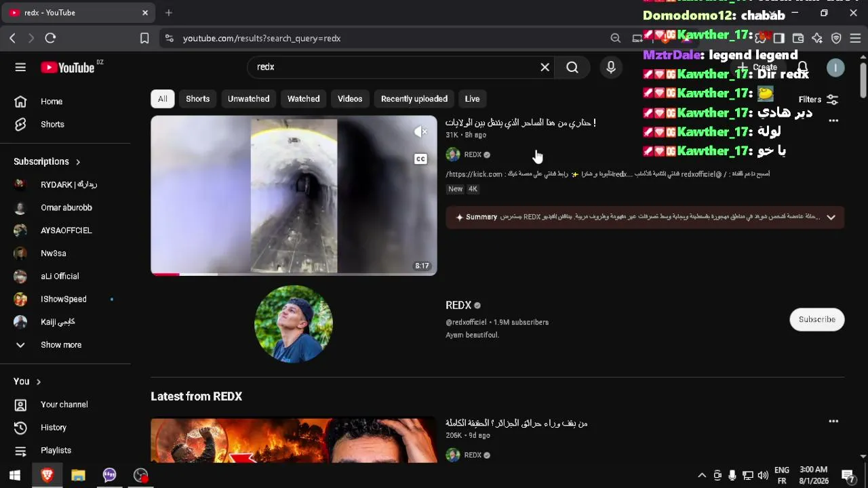Open site information icon in address bar
This screenshot has height=488, width=868.
[x=169, y=39]
